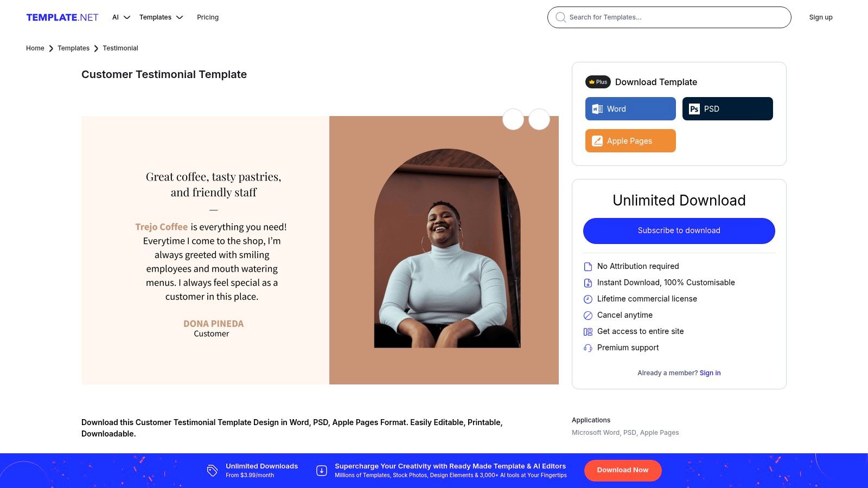Click the Download Now button
This screenshot has height=488, width=868.
623,470
